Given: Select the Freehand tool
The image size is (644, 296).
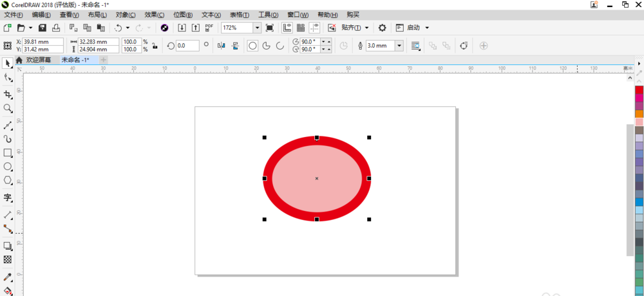Looking at the screenshot, I should click(x=7, y=125).
